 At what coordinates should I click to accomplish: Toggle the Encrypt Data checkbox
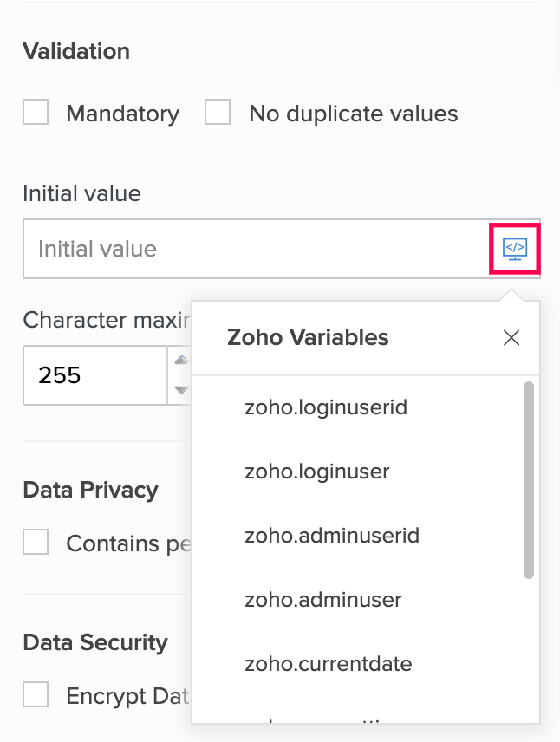[36, 695]
